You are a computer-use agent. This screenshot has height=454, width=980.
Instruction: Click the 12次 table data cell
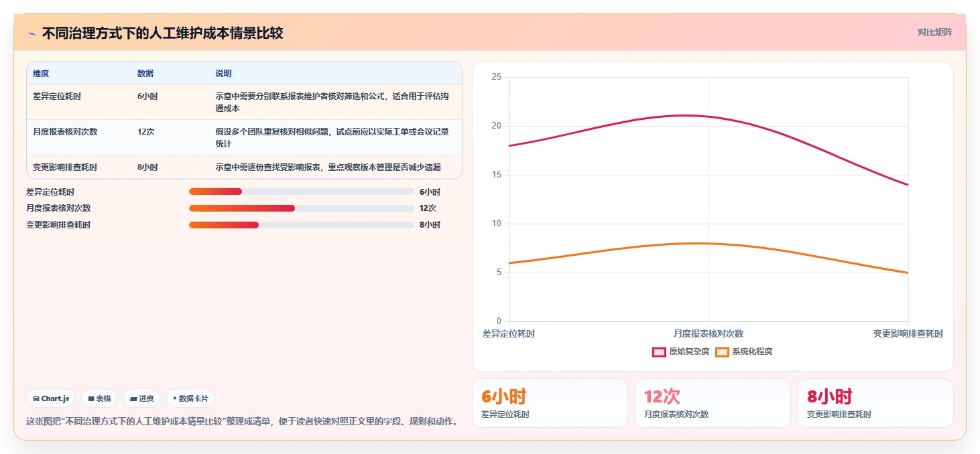(146, 132)
